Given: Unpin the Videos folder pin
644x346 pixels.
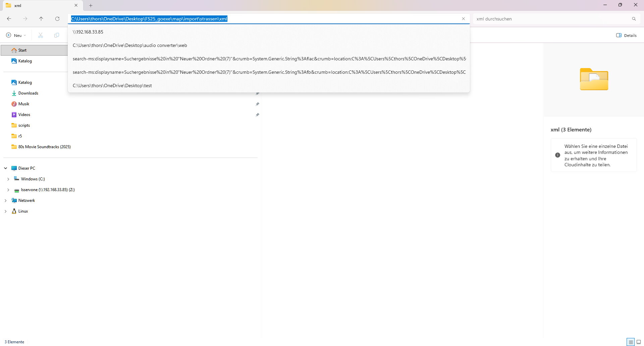Looking at the screenshot, I should click(x=257, y=115).
